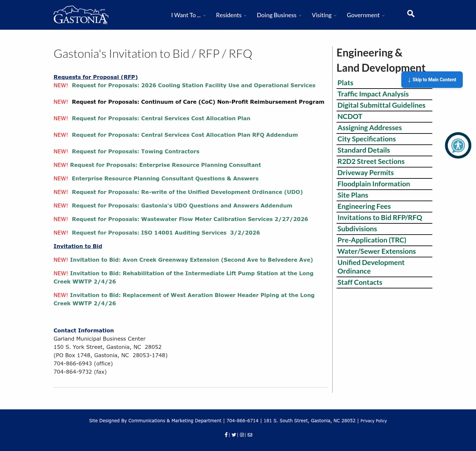This screenshot has height=451, width=476.
Task: Click the Staff Contacts sidebar link
Action: tap(360, 282)
